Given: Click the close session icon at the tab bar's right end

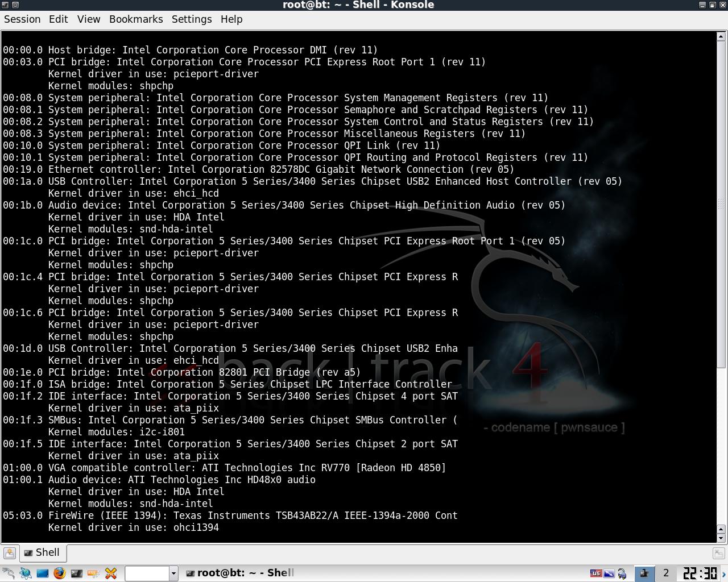Looking at the screenshot, I should click(718, 552).
